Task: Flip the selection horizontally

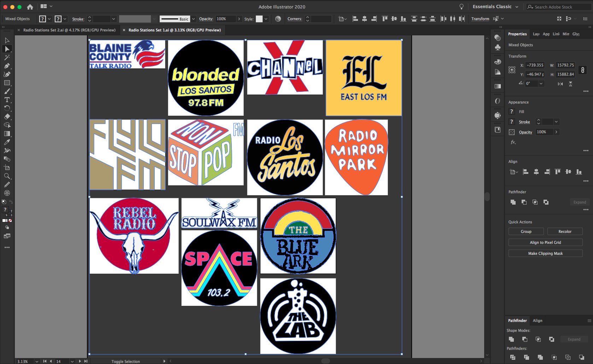Action: tap(560, 84)
